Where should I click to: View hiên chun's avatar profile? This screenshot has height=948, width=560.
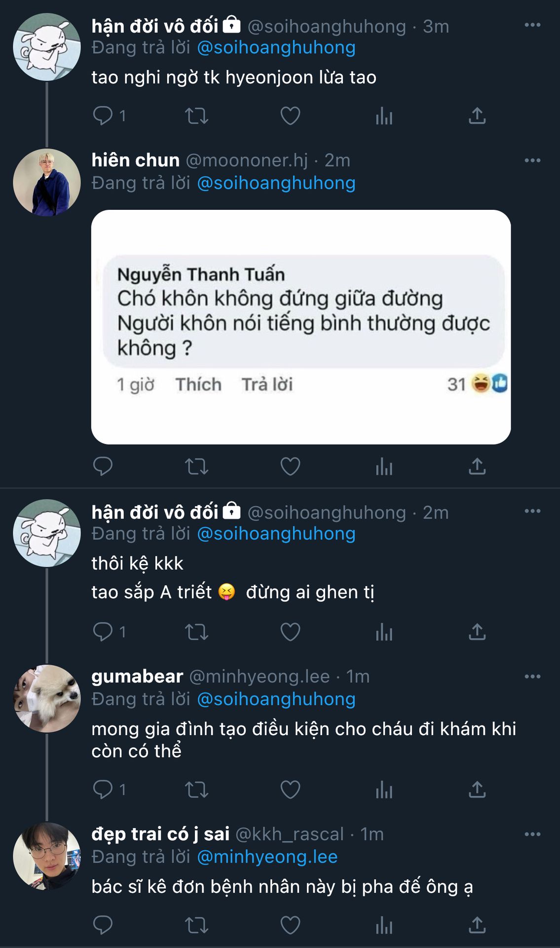[47, 182]
